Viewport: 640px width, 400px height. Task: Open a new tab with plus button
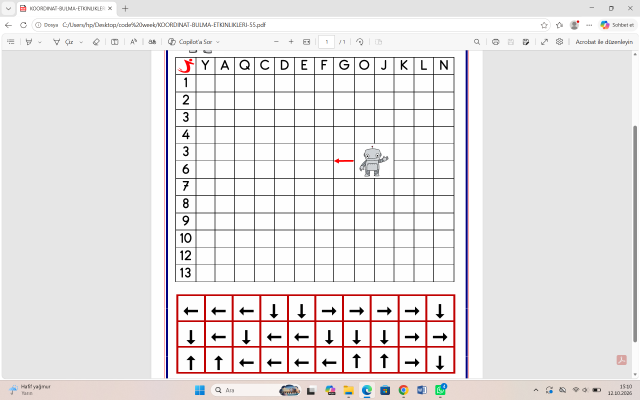click(125, 8)
